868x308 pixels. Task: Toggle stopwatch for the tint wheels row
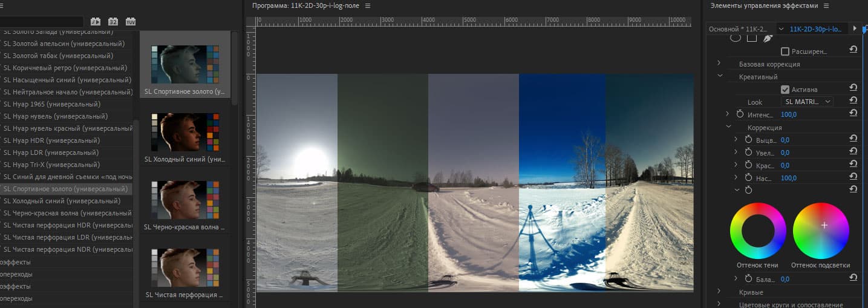coord(749,190)
